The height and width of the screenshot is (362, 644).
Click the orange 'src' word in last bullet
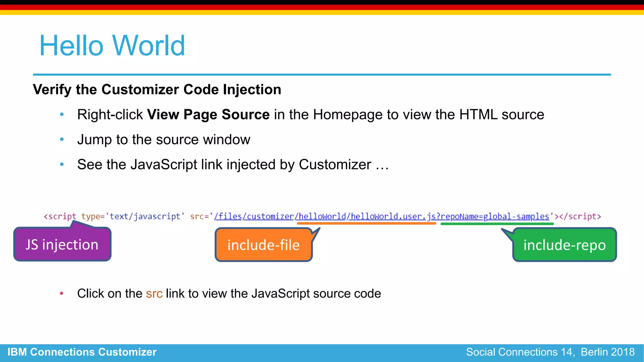tap(154, 293)
